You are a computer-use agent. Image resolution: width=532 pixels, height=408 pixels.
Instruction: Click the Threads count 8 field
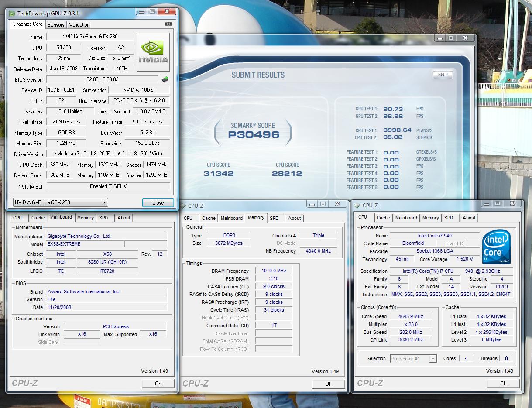tap(506, 359)
